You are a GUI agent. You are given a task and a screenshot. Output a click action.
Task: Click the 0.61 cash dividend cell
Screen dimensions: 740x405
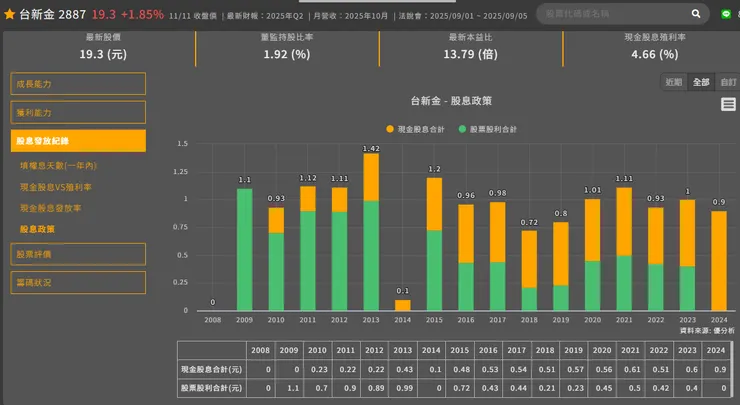pos(631,369)
